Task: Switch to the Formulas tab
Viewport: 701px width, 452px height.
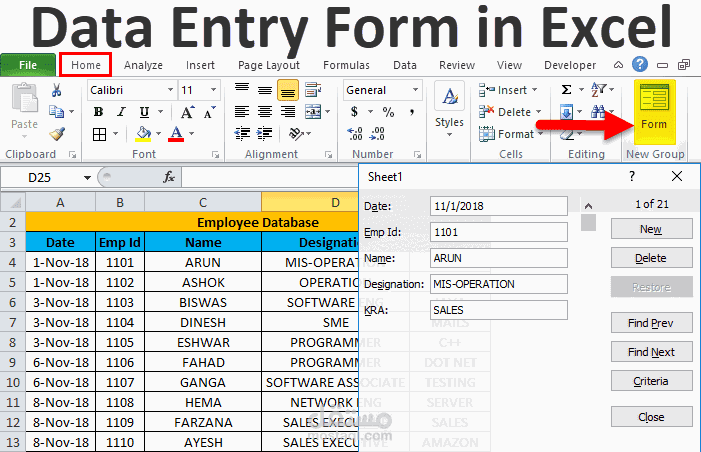Action: click(x=346, y=65)
